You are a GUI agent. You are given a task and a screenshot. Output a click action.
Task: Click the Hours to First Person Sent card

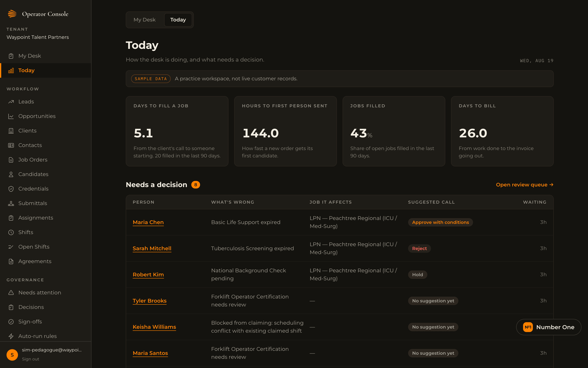pyautogui.click(x=285, y=131)
